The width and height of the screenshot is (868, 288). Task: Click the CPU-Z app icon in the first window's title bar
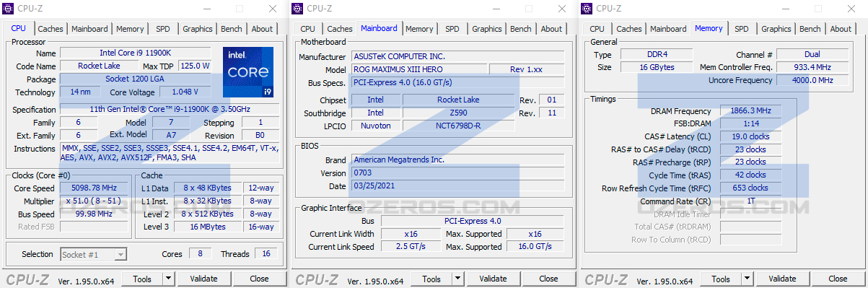(x=9, y=9)
